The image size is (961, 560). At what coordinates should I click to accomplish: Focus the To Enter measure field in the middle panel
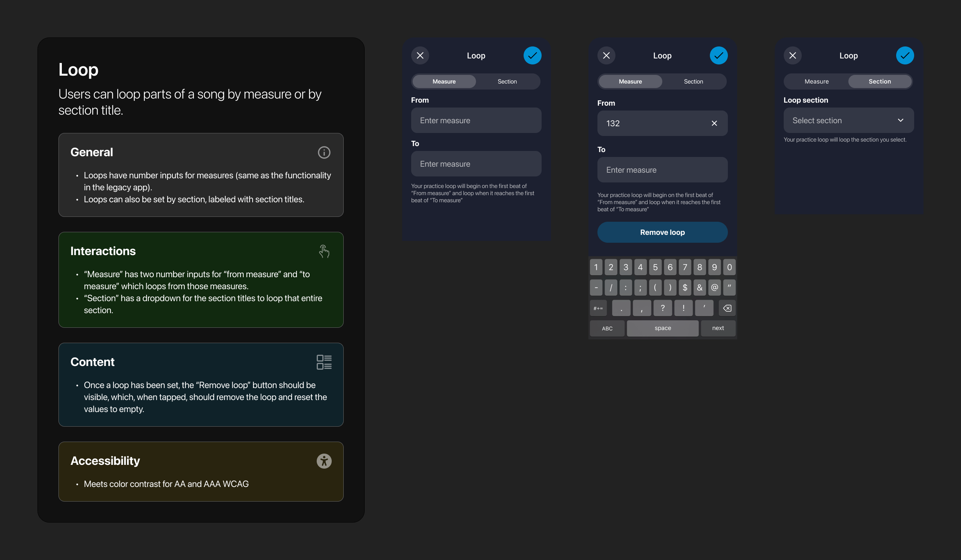(662, 170)
